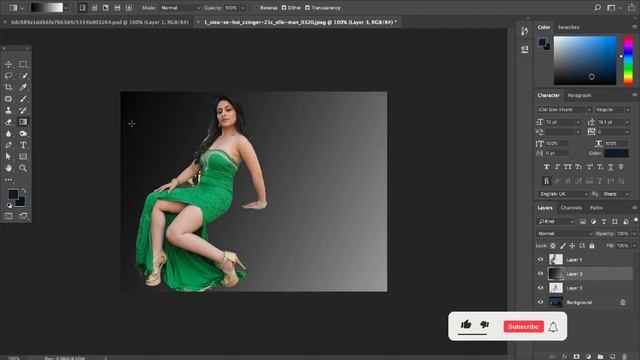Select the Color panel tab
Image resolution: width=640 pixels, height=360 pixels.
click(x=544, y=27)
